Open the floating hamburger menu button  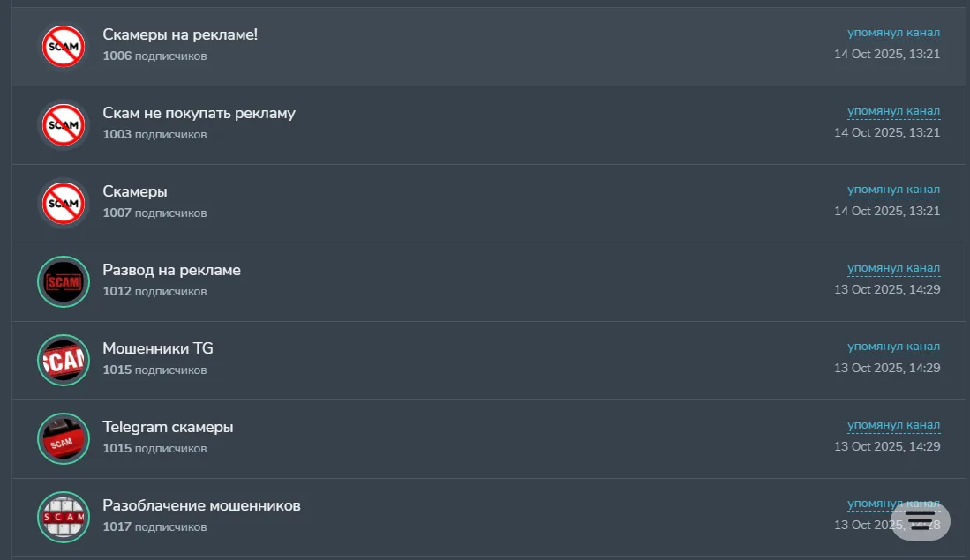(x=920, y=520)
